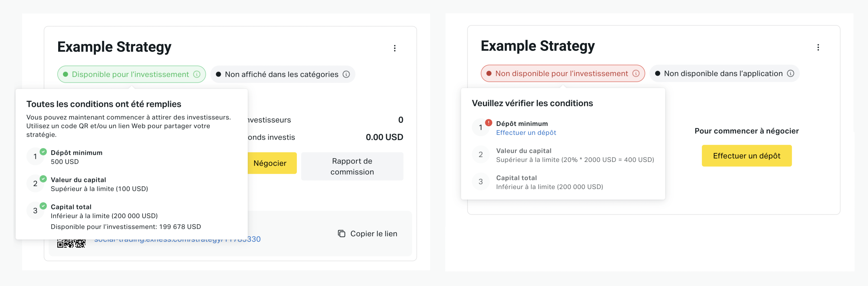
Task: Click info icon next to 'Non affiché dans les catégories'
Action: coord(346,74)
